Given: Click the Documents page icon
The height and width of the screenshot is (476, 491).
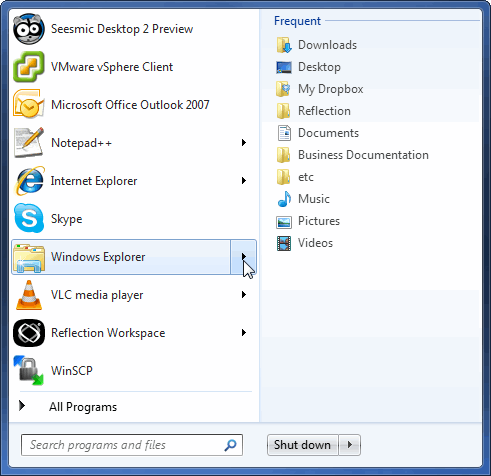Looking at the screenshot, I should (x=284, y=133).
